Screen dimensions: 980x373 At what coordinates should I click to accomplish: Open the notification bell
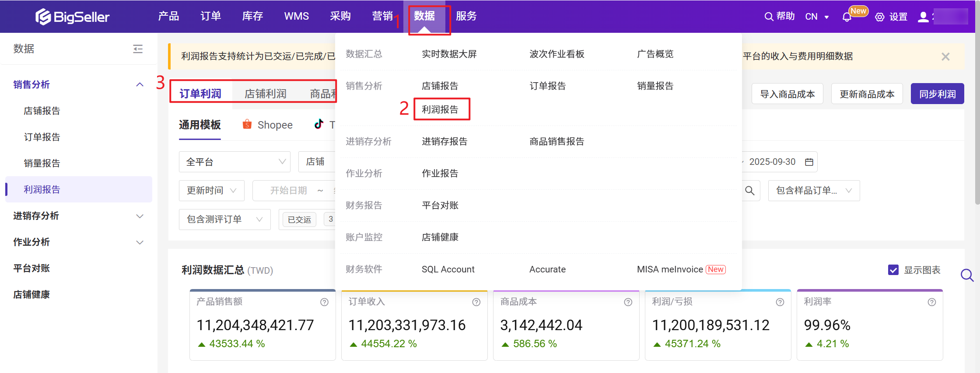point(847,17)
